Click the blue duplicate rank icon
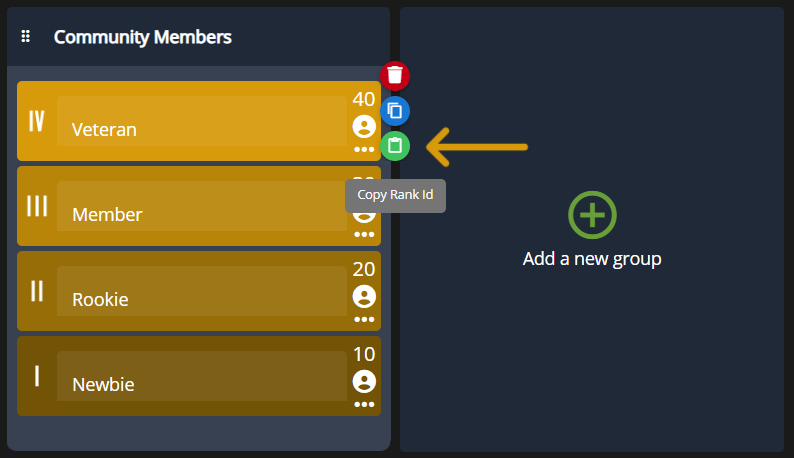Viewport: 794px width, 458px height. [395, 110]
